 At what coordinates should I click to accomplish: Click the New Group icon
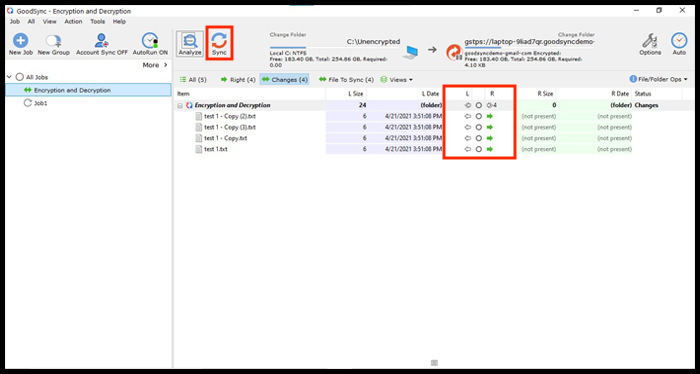pos(54,41)
